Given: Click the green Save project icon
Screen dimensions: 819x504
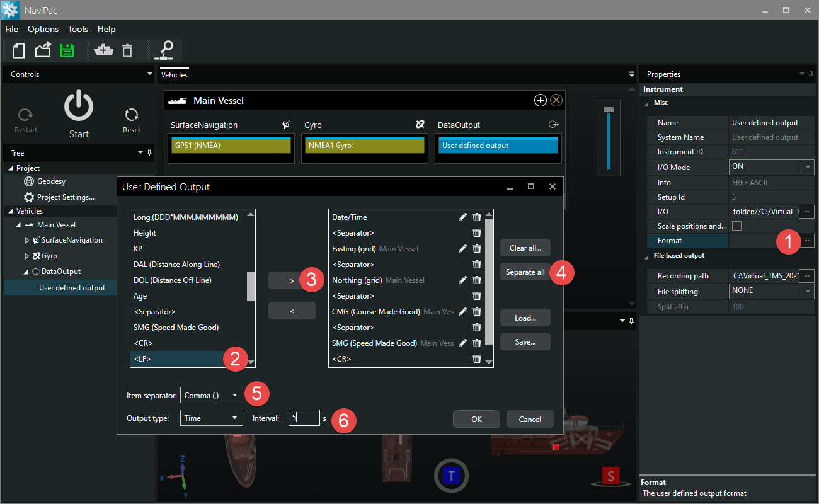Looking at the screenshot, I should click(x=67, y=50).
